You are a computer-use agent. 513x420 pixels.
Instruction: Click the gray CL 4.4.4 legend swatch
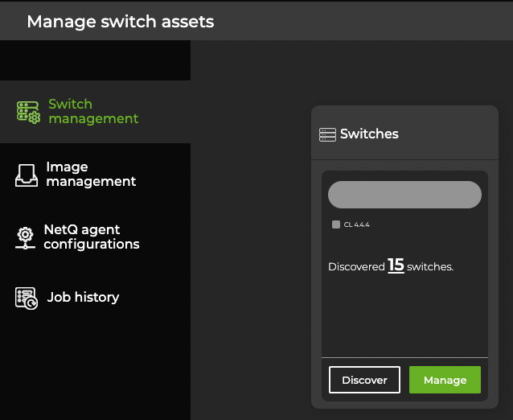tap(336, 224)
